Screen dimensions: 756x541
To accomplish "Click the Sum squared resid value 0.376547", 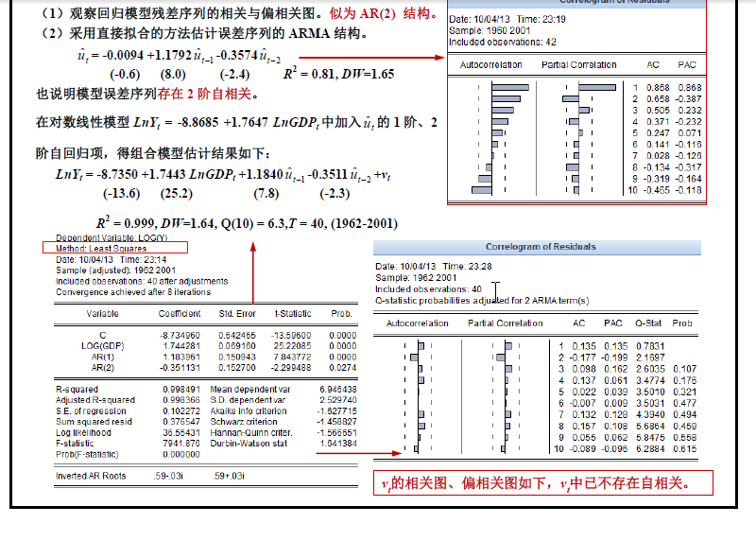I will click(x=181, y=422).
